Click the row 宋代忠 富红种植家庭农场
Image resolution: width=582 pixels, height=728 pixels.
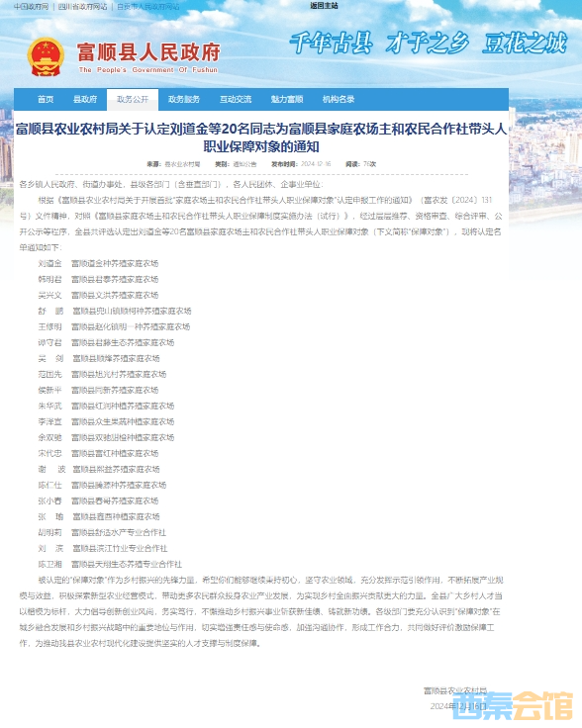pos(98,453)
